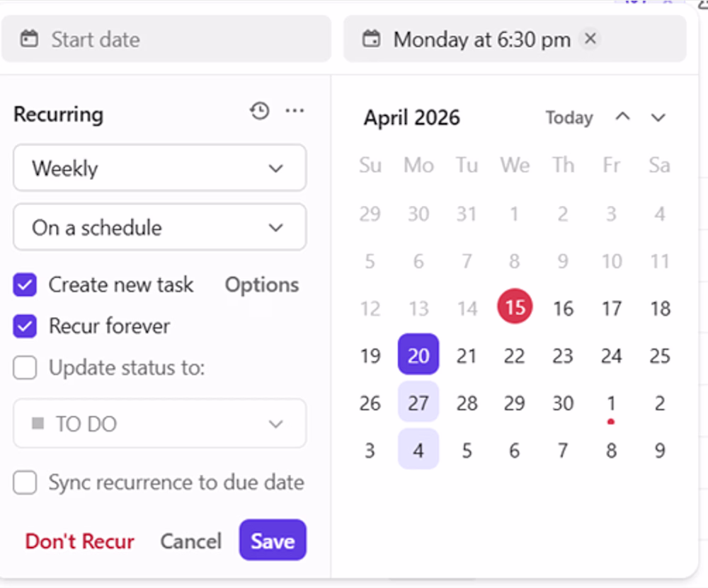Tick Sync recurrence to due date

click(25, 483)
